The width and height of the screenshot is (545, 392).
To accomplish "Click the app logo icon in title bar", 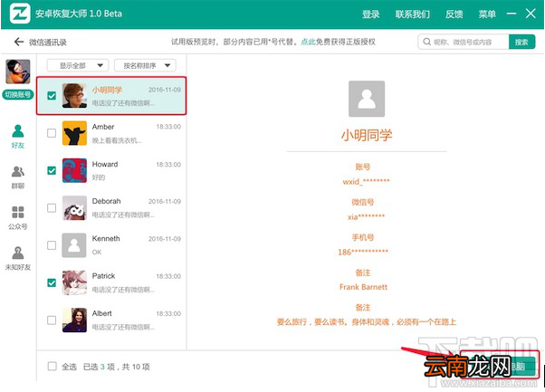I will pyautogui.click(x=20, y=14).
